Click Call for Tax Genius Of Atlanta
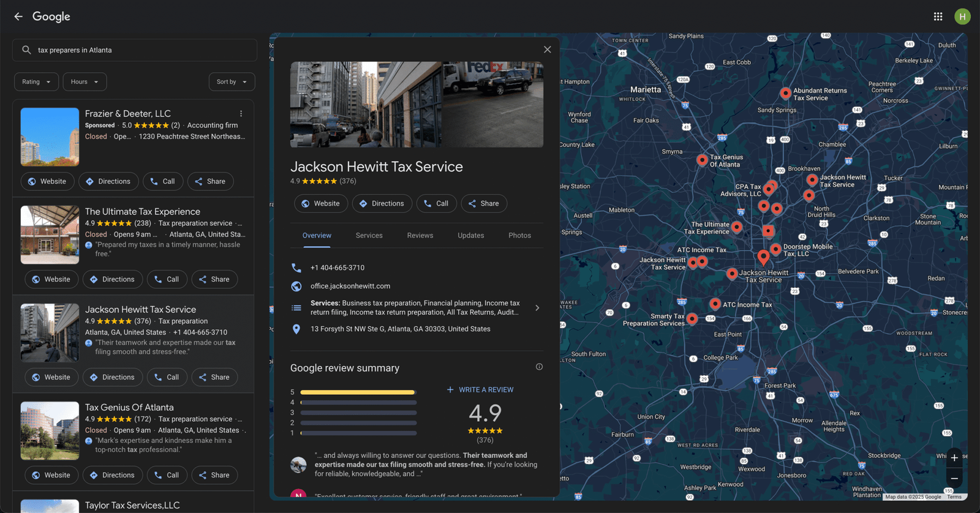Screen dimensions: 980x513 tap(167, 475)
